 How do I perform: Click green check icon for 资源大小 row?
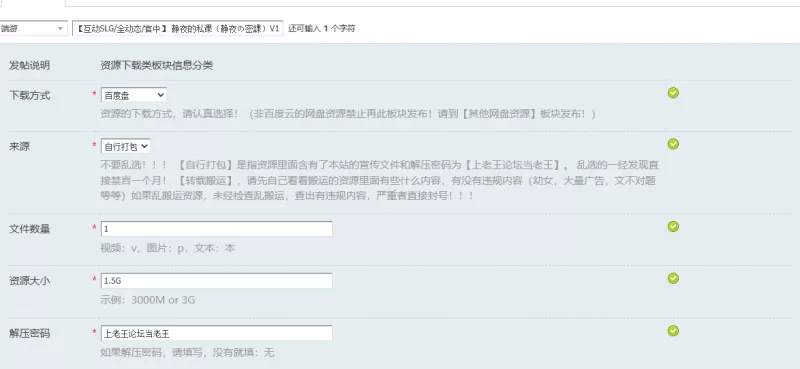673,278
